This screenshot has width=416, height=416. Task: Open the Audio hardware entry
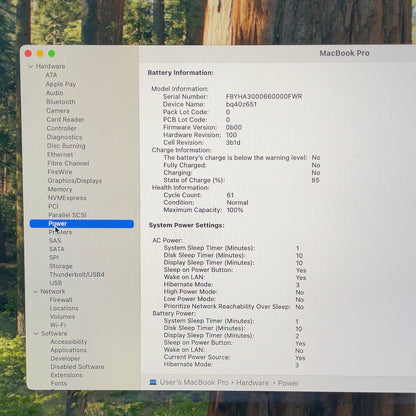(55, 93)
